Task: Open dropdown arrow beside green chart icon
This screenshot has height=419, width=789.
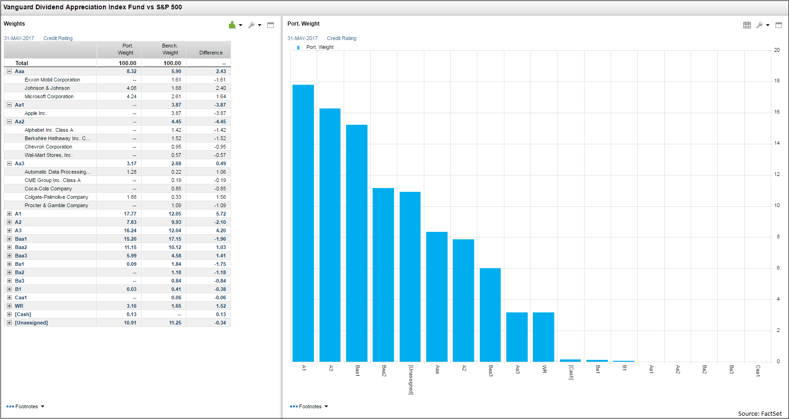Action: pos(241,25)
